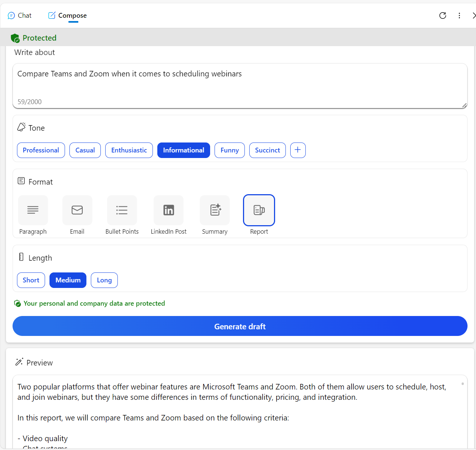
Task: Choose the Email format icon
Action: pos(77,210)
